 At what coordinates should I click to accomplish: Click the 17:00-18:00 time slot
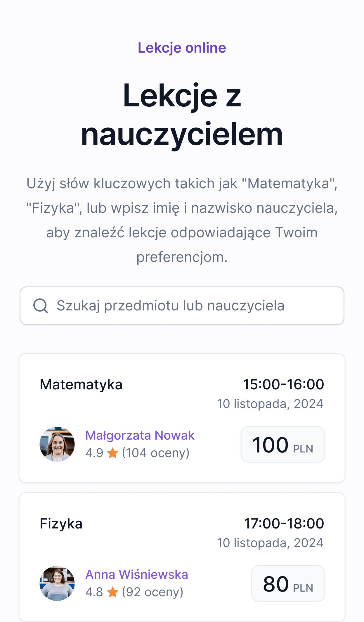(x=284, y=523)
